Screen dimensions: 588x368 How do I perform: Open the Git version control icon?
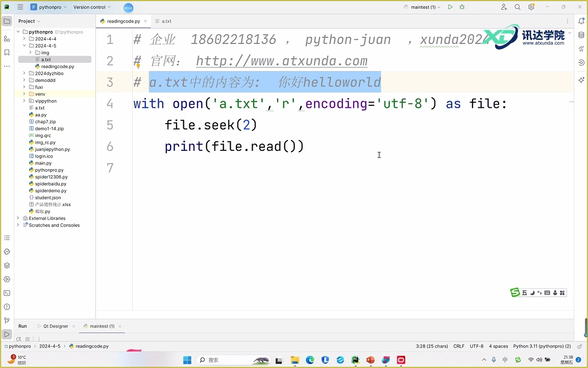[x=7, y=321]
